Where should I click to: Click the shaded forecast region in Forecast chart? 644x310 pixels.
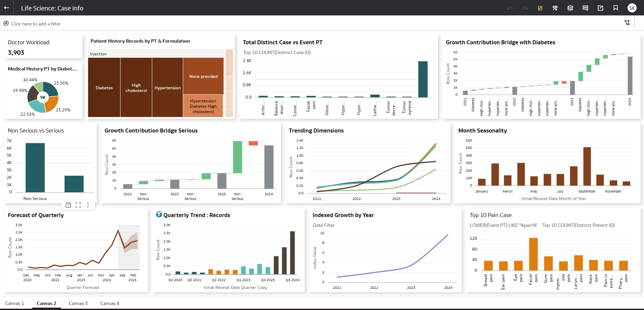[x=129, y=247]
